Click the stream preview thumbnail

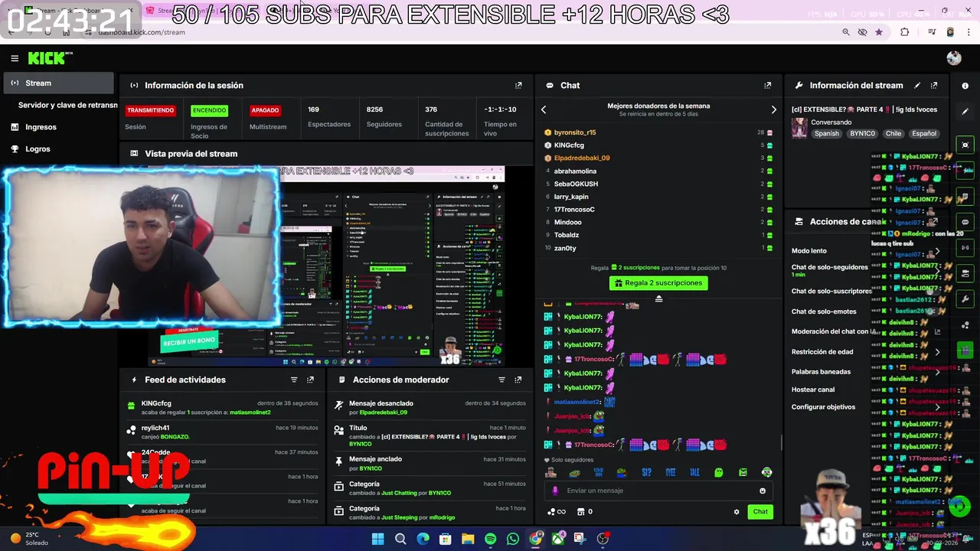[326, 266]
